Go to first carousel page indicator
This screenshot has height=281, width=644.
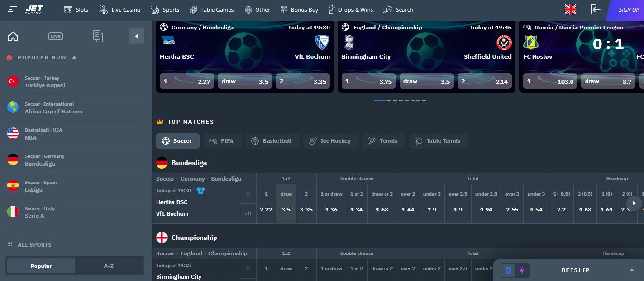[x=380, y=101]
